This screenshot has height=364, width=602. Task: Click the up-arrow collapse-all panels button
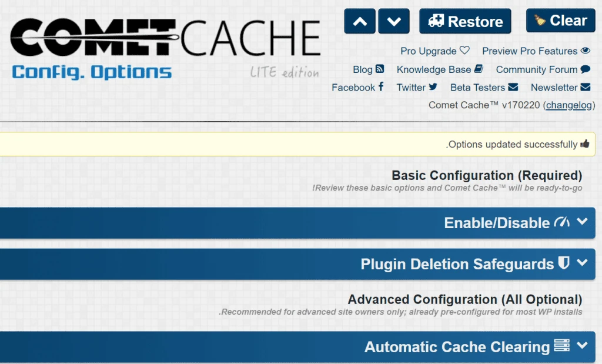tap(360, 21)
